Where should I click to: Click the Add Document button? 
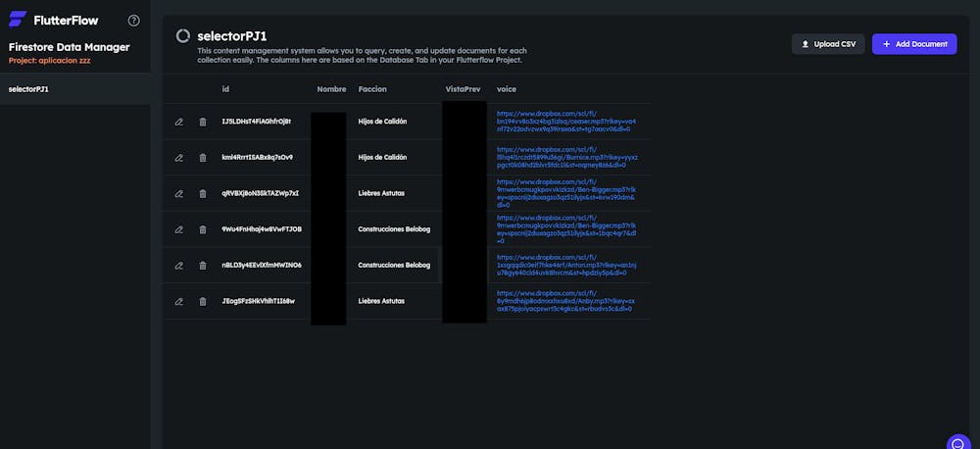click(x=913, y=44)
